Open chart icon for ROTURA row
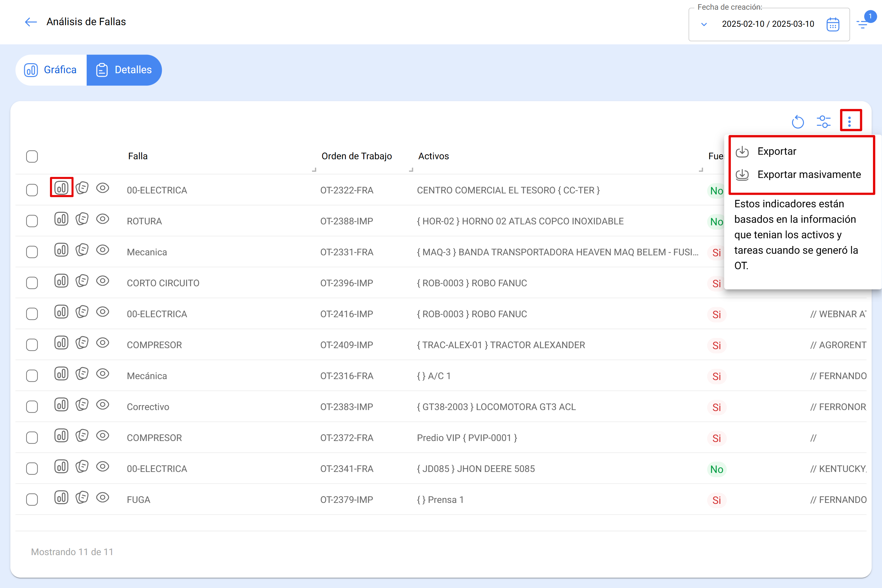 (61, 219)
